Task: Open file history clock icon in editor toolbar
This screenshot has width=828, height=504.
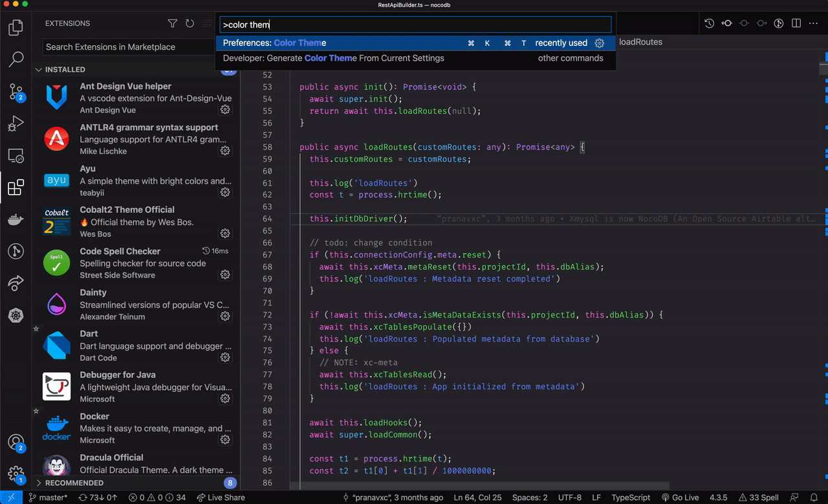Action: (x=710, y=23)
